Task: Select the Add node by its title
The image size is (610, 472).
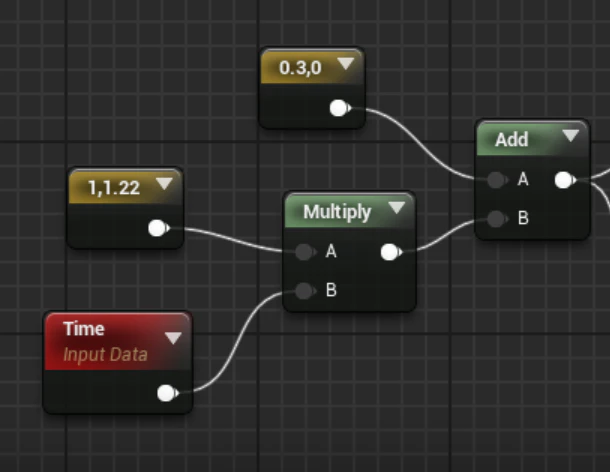Action: pyautogui.click(x=512, y=140)
